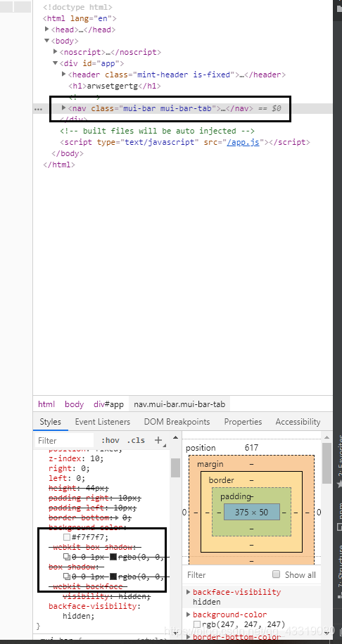Image resolution: width=342 pixels, height=644 pixels.
Task: Click the Styles pane scrollbar thumb
Action: [x=175, y=468]
